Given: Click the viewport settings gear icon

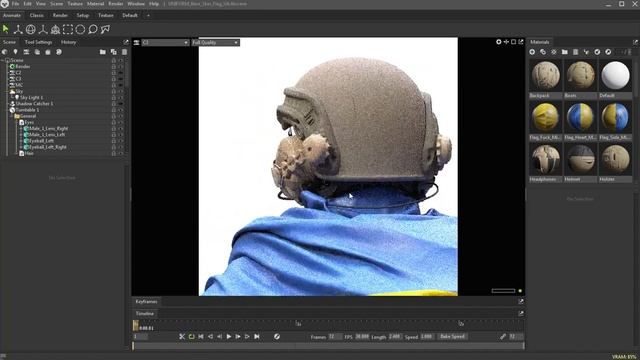Looking at the screenshot, I should click(498, 42).
